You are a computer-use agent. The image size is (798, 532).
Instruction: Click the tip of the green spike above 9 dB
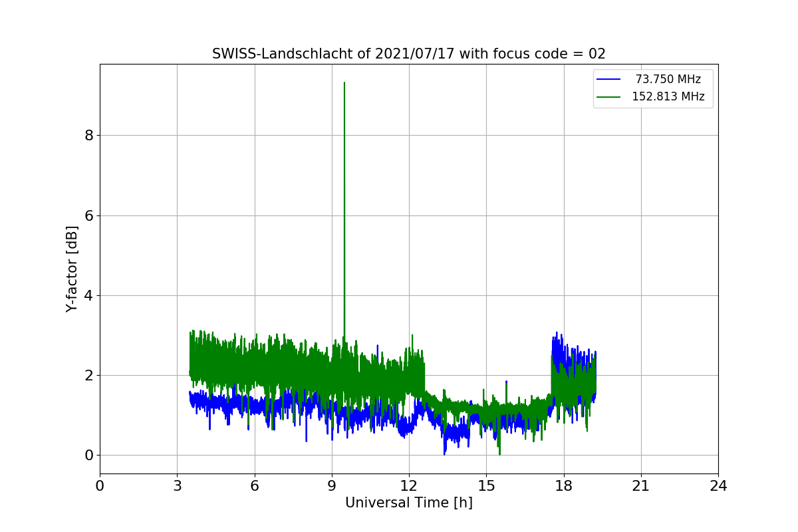(x=344, y=83)
